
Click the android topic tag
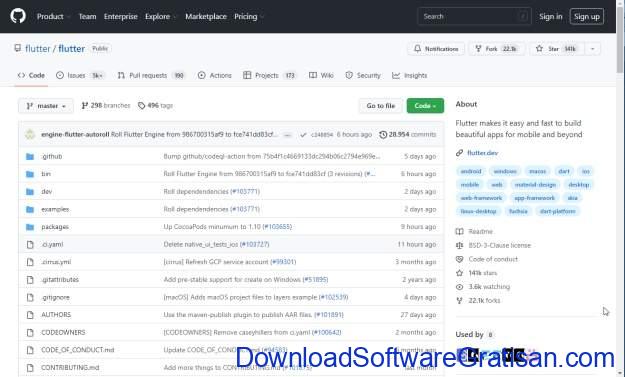pos(471,171)
